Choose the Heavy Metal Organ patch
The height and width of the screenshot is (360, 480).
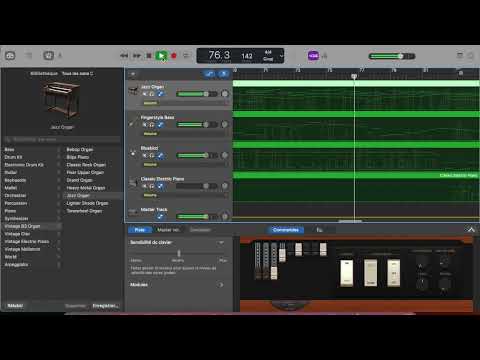click(x=86, y=188)
